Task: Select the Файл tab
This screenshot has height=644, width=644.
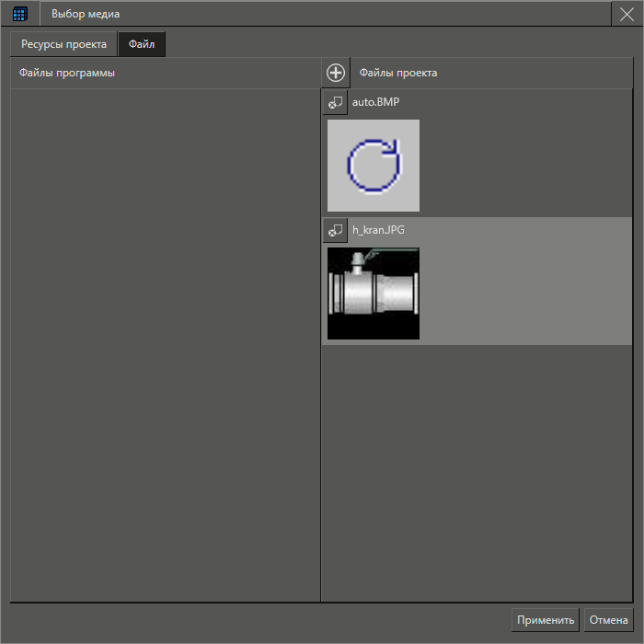Action: click(142, 44)
